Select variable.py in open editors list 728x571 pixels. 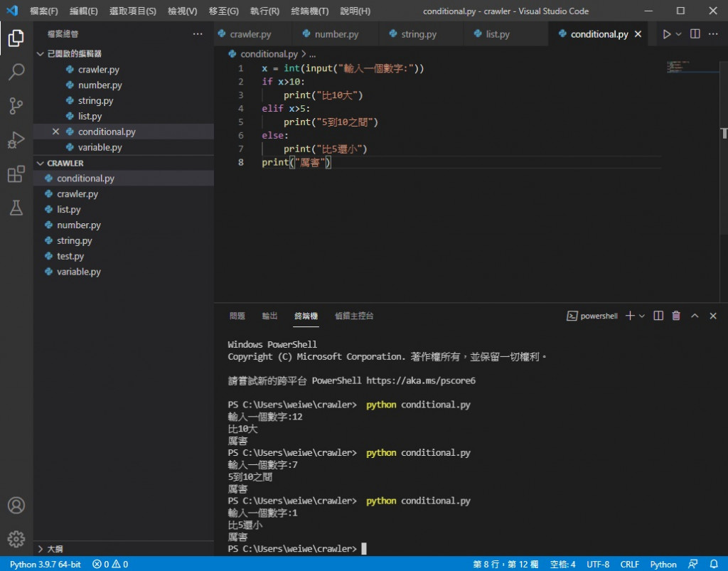[124, 147]
